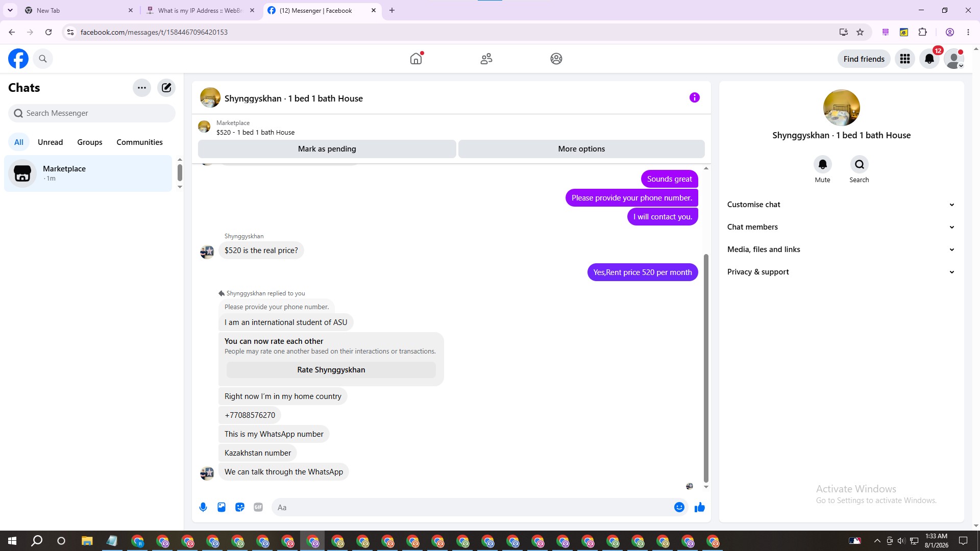Click the chat list scrollbar thumb

(180, 172)
